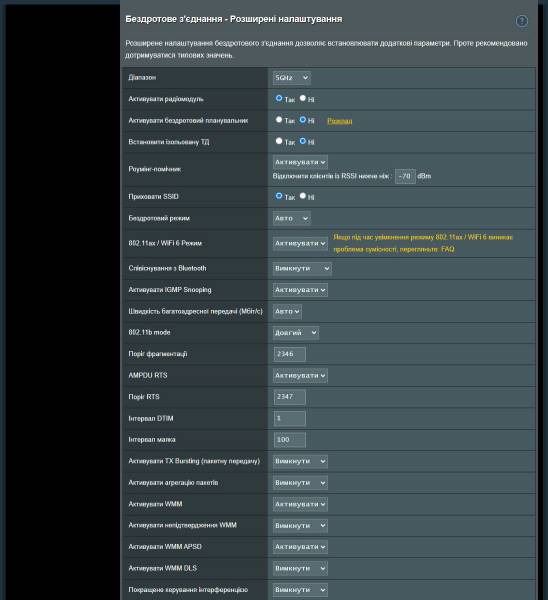The height and width of the screenshot is (600, 548).
Task: Select Ні for Приховати SSID
Action: [x=302, y=196]
